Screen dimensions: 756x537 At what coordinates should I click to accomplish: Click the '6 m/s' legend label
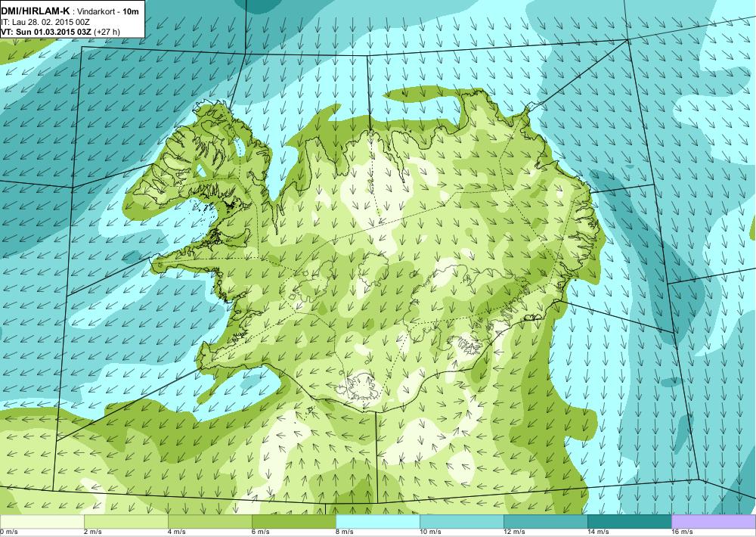(261, 532)
